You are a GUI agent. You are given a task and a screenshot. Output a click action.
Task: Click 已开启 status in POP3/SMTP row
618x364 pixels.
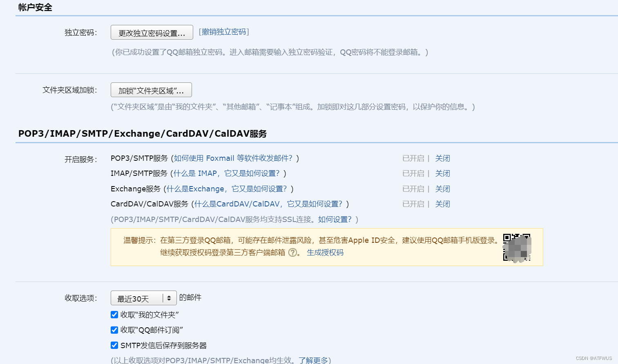click(x=413, y=158)
